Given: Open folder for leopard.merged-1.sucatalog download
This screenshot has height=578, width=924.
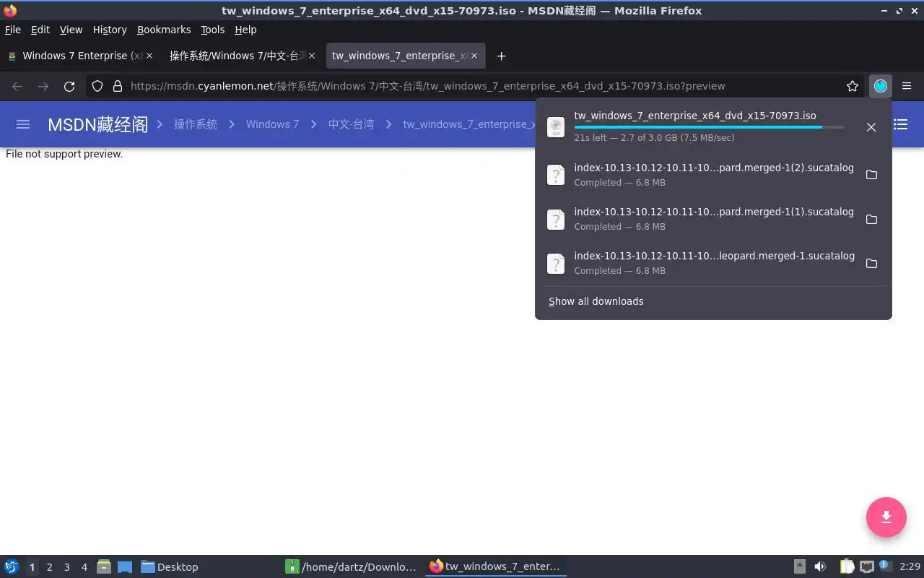Looking at the screenshot, I should 871,264.
